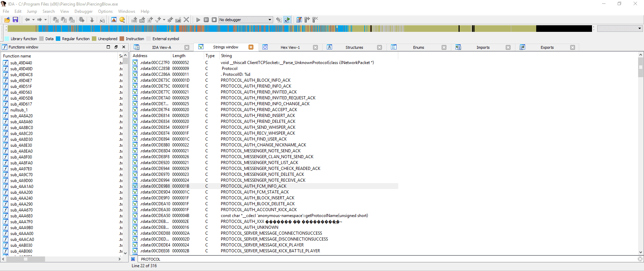The width and height of the screenshot is (644, 271).
Task: Switch to the Exports tab
Action: (547, 47)
